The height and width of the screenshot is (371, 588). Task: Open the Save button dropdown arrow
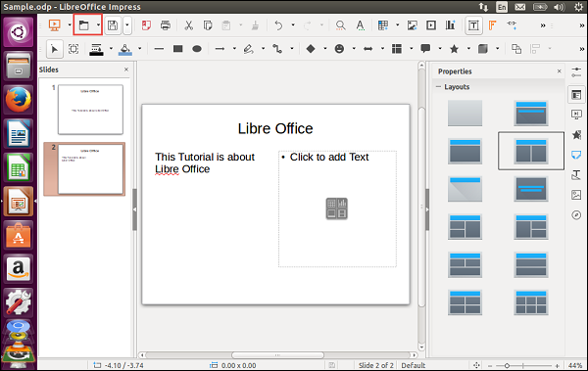pos(127,25)
